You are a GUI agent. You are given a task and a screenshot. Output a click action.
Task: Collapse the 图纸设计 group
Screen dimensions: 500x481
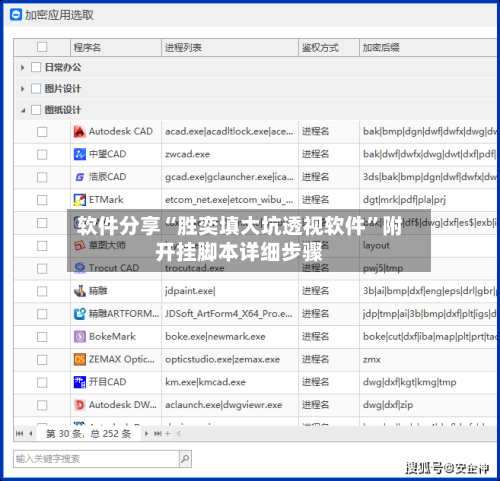click(x=23, y=110)
